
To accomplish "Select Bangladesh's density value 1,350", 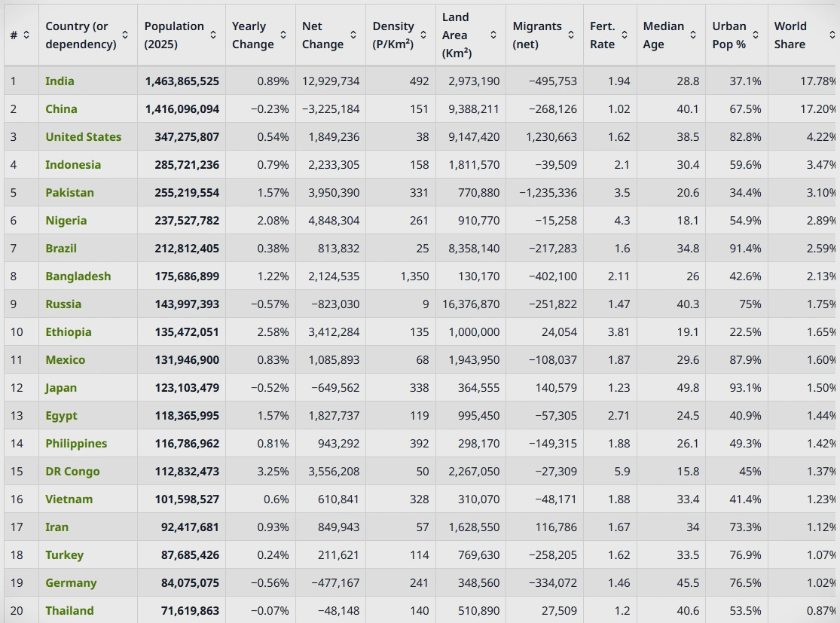I will point(414,276).
